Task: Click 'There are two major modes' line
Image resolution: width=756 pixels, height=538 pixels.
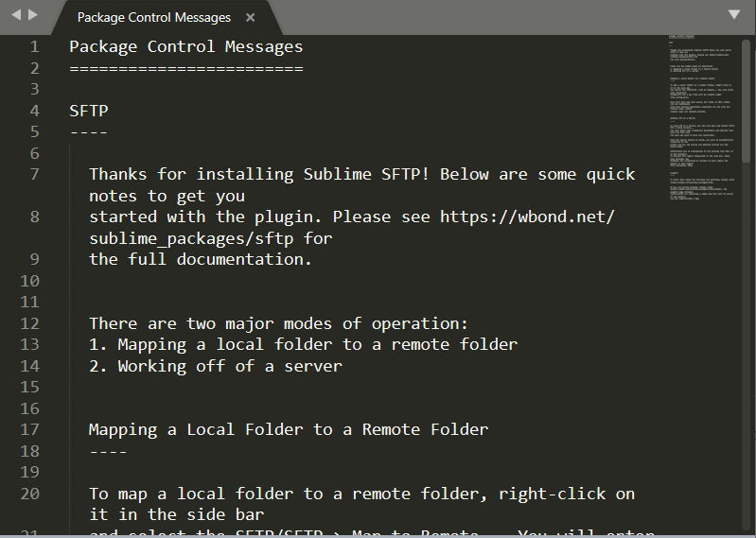Action: tap(279, 323)
